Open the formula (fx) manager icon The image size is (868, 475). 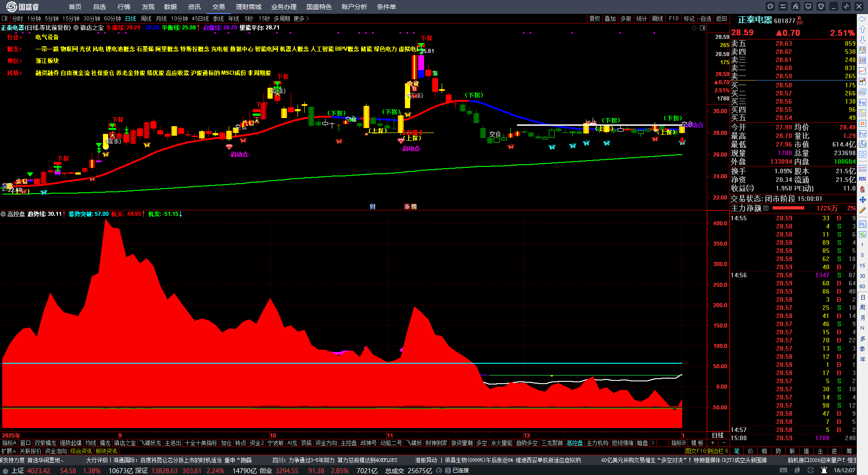(x=796, y=6)
